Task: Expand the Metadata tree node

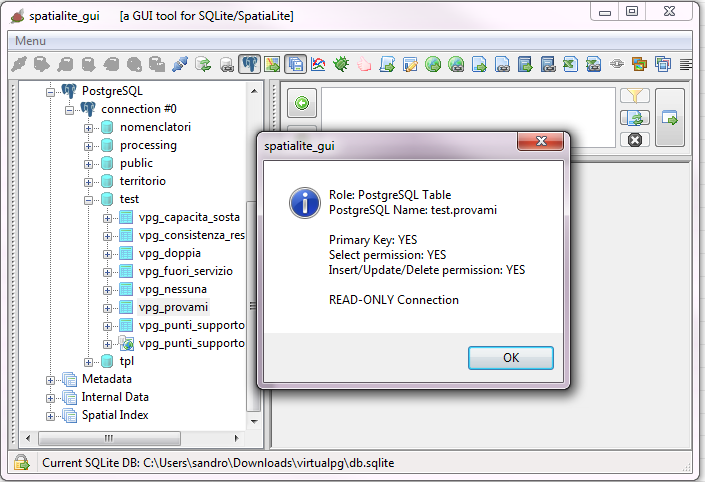Action: coord(50,380)
